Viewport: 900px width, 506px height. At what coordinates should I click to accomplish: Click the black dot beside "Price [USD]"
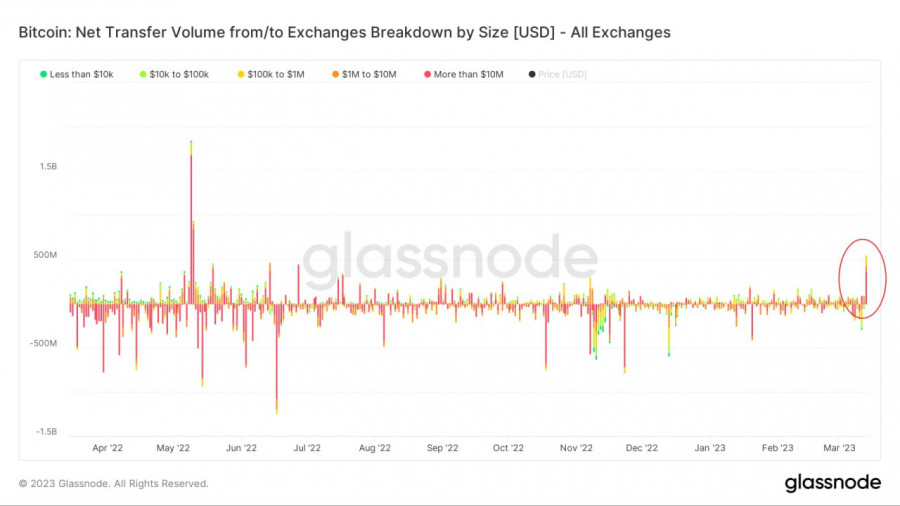pos(532,75)
